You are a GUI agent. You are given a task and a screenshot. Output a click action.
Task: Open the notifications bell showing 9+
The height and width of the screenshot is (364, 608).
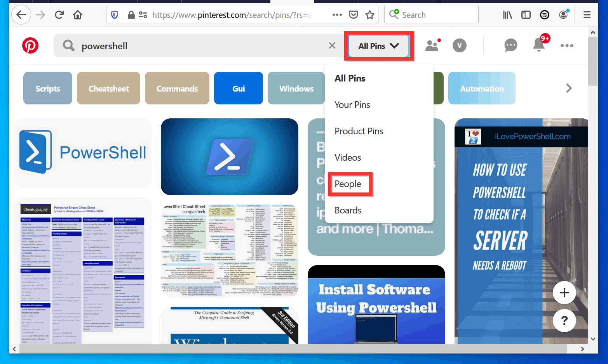tap(538, 45)
